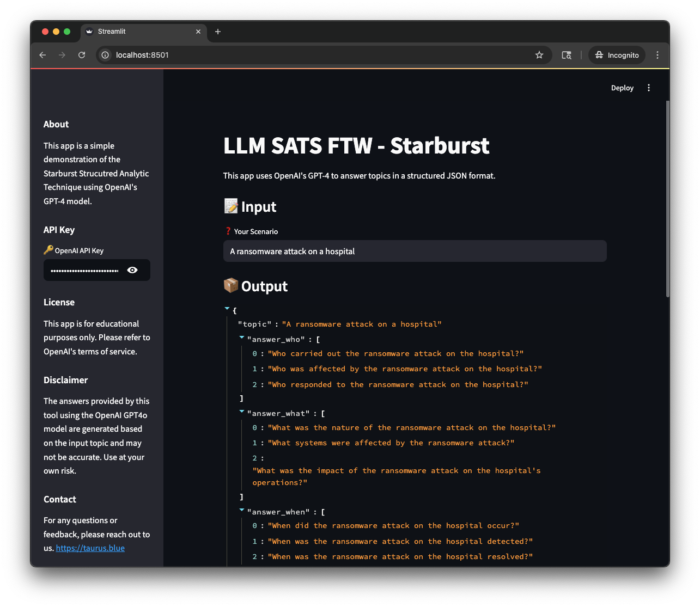The height and width of the screenshot is (607, 700).
Task: Open Chrome's three-dot menu
Action: [x=658, y=55]
